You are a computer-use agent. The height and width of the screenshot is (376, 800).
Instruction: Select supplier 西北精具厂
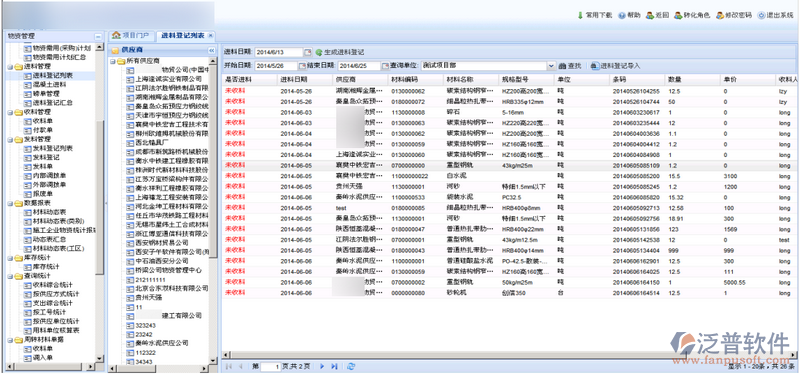tap(152, 143)
